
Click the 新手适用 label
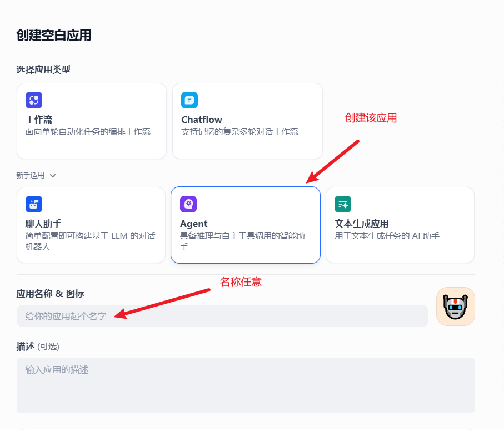pos(30,175)
